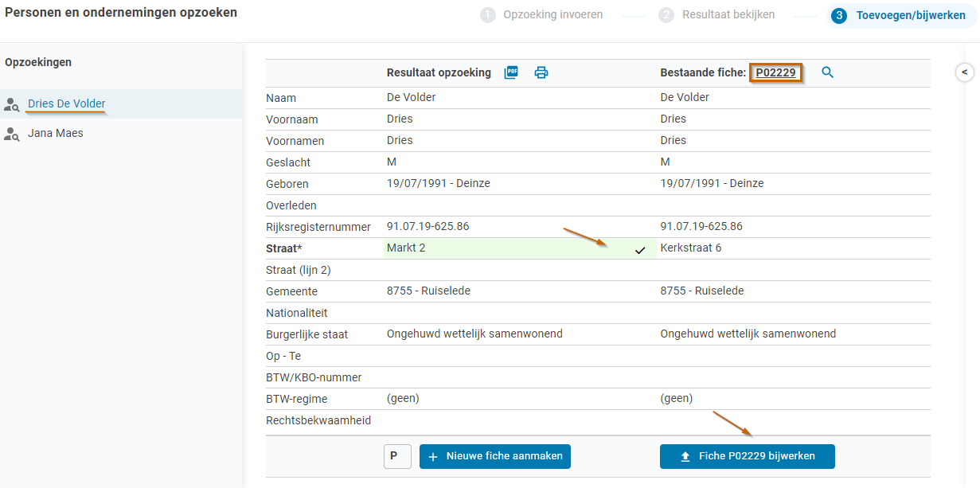
Task: Click (geen) in the Bestaande fiche column
Action: 677,398
